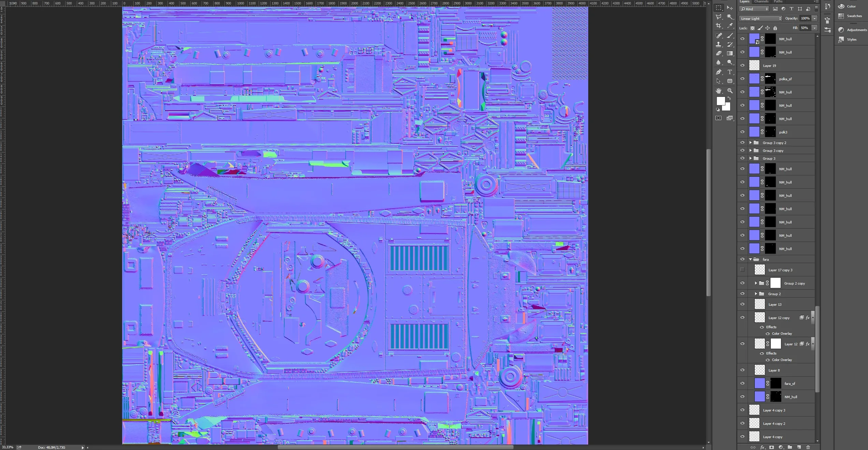This screenshot has height=450, width=868.
Task: Switch to the Paths tab
Action: point(778,1)
